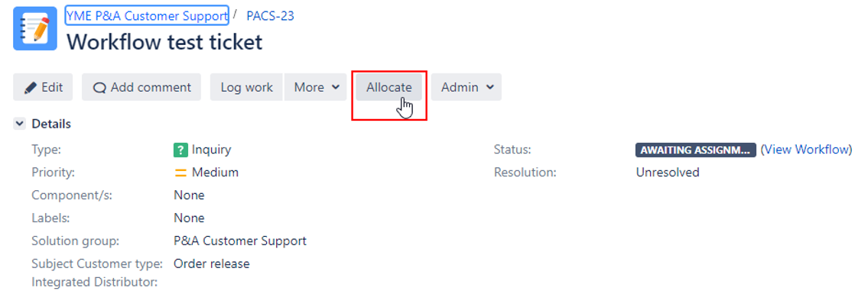Click the Component/s None field value

pyautogui.click(x=190, y=196)
